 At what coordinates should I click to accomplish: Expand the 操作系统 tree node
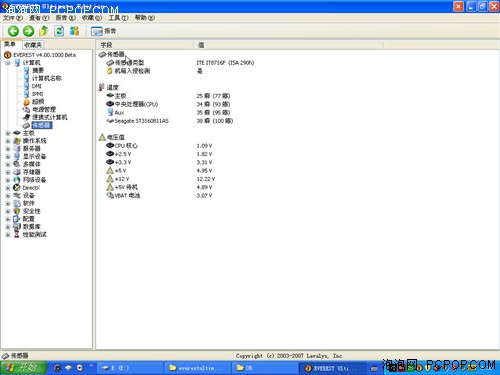8,141
